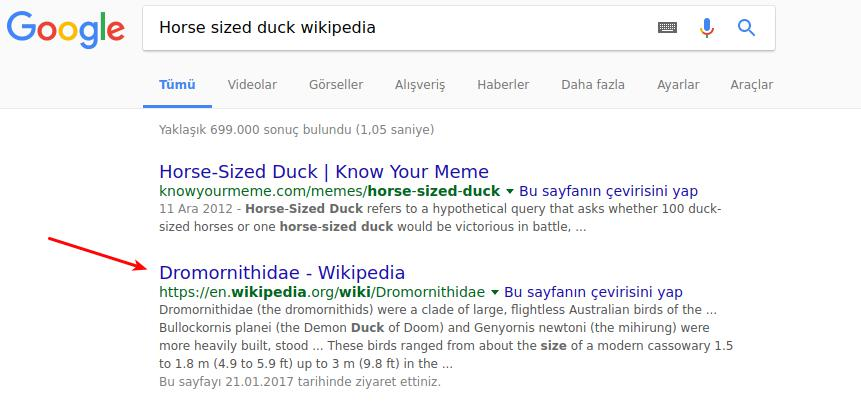The width and height of the screenshot is (861, 402).
Task: Switch to the Videolar tab
Action: coord(252,85)
